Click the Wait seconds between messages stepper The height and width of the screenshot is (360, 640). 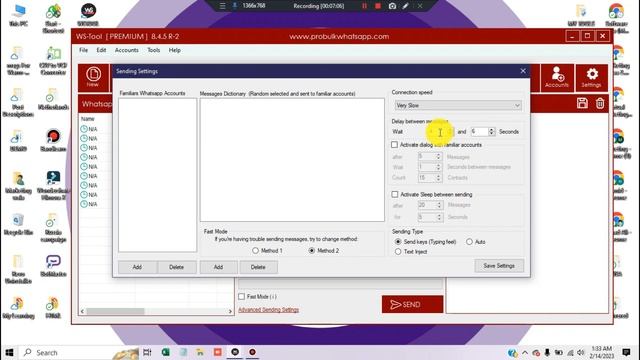point(438,167)
